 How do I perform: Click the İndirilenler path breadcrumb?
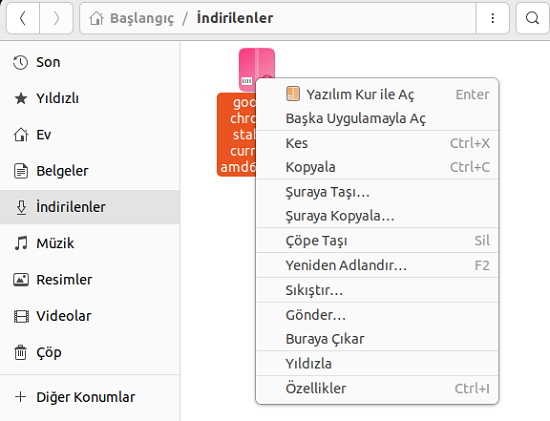coord(235,18)
